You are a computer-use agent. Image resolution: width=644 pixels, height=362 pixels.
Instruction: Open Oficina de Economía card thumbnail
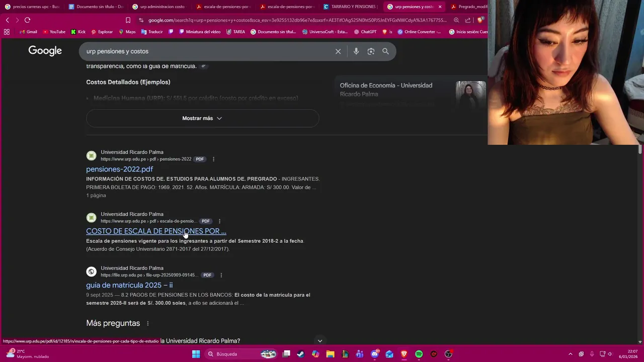point(471,95)
